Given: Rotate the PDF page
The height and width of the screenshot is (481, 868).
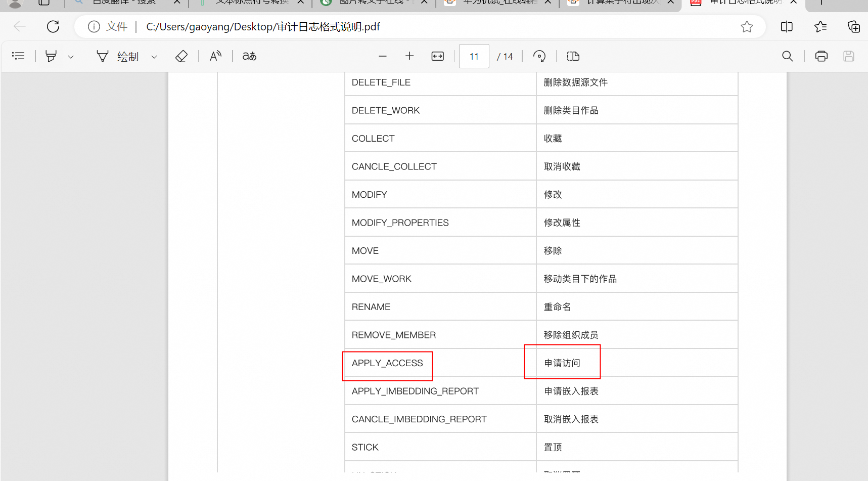Looking at the screenshot, I should [539, 56].
